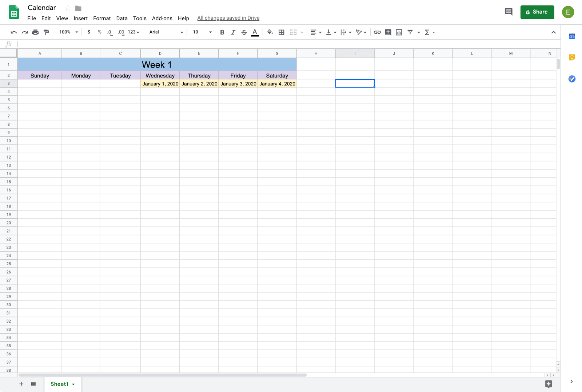Image resolution: width=582 pixels, height=392 pixels.
Task: Select the Week 1 header cell
Action: [157, 65]
